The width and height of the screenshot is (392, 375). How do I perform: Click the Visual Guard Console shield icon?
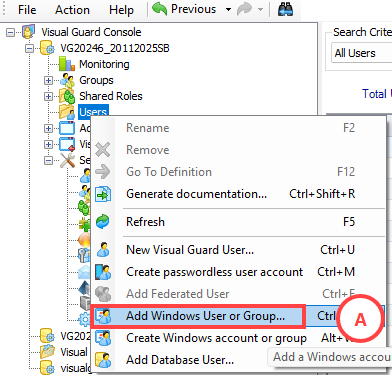[28, 32]
